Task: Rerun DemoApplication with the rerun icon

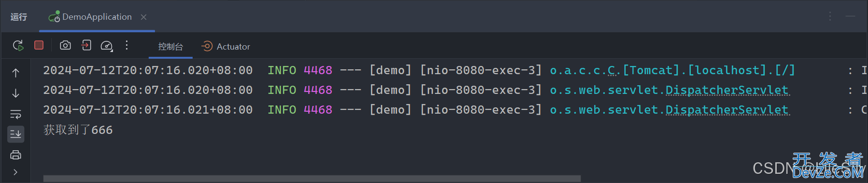Action: point(18,45)
